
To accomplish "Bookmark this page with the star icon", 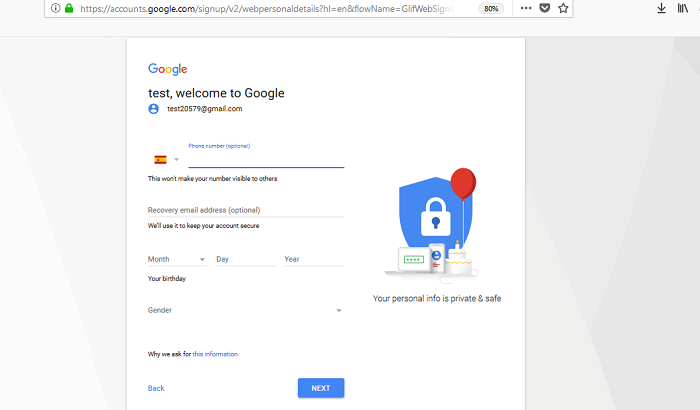I will coord(563,8).
